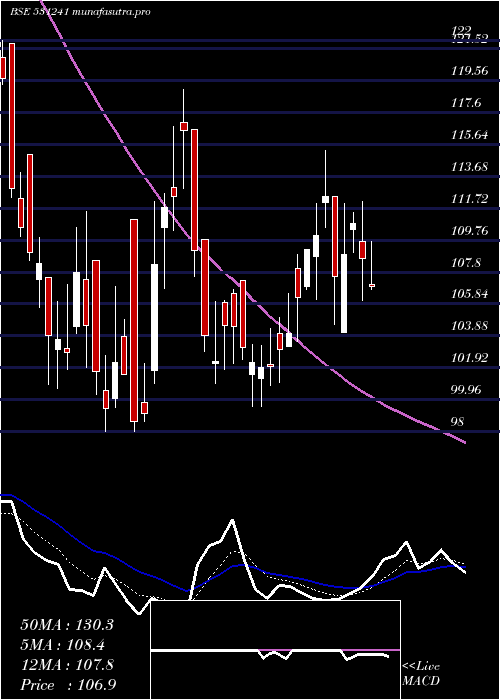Screen dimensions: 500x700
Task: Select the 99.96 price axis label
Action: (468, 390)
